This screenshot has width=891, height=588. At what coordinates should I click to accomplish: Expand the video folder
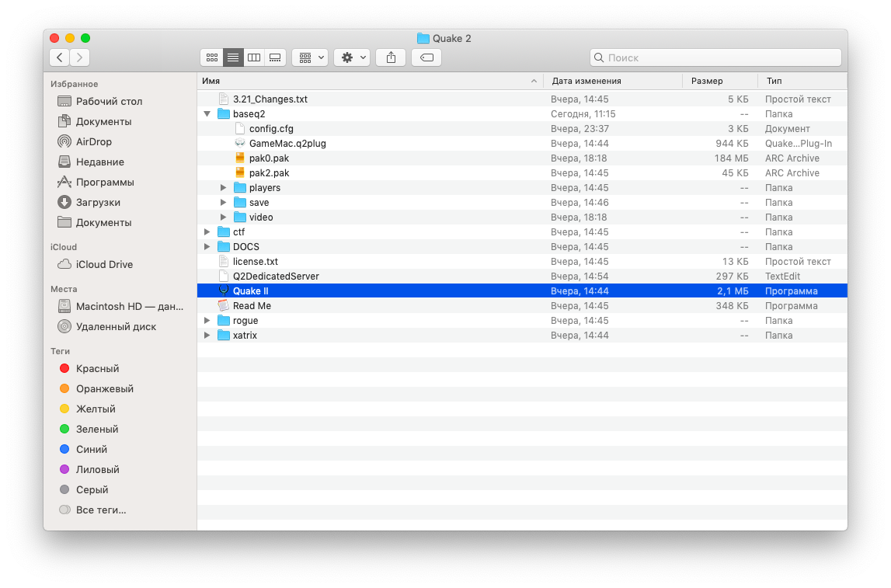tap(223, 217)
